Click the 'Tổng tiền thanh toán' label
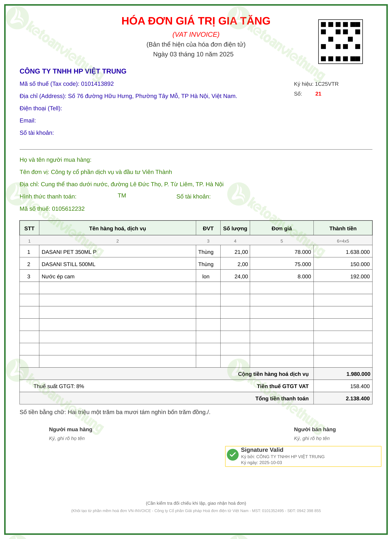This screenshot has height=539, width=392. pos(282,399)
